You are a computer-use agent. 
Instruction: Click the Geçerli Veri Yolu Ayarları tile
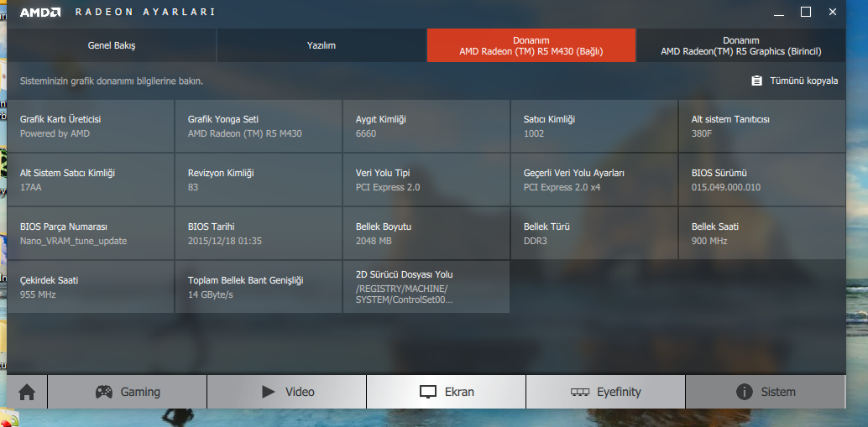594,180
